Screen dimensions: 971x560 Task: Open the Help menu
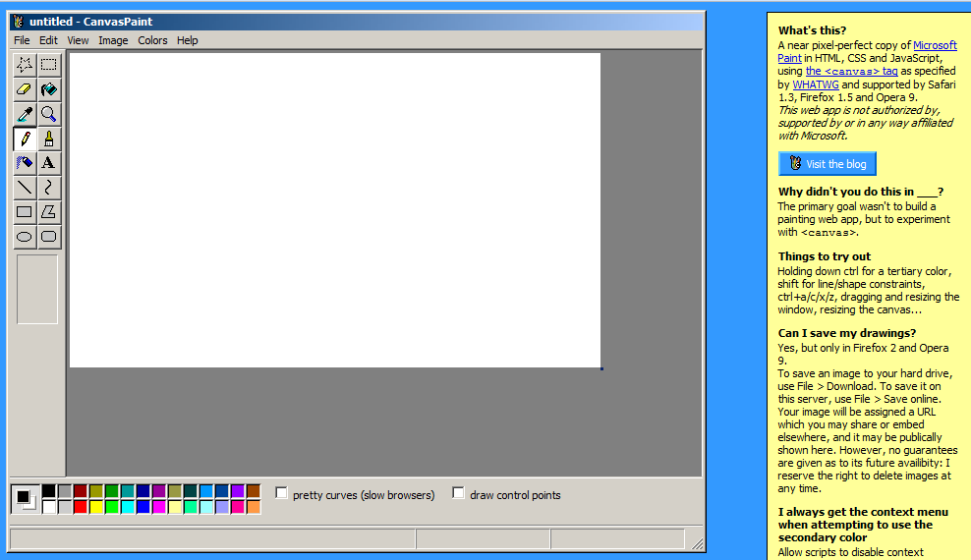tap(187, 40)
